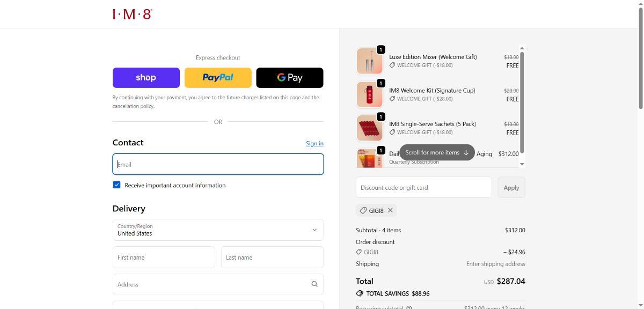Viewport: 644px width, 309px height.
Task: Choose PayPal express checkout
Action: (x=218, y=78)
